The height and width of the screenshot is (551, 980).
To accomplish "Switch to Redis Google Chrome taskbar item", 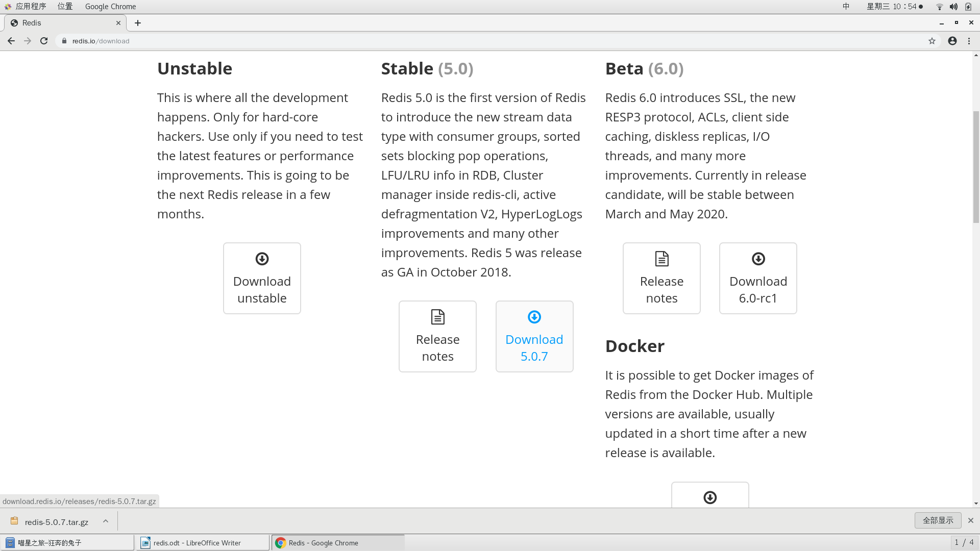I will point(338,543).
